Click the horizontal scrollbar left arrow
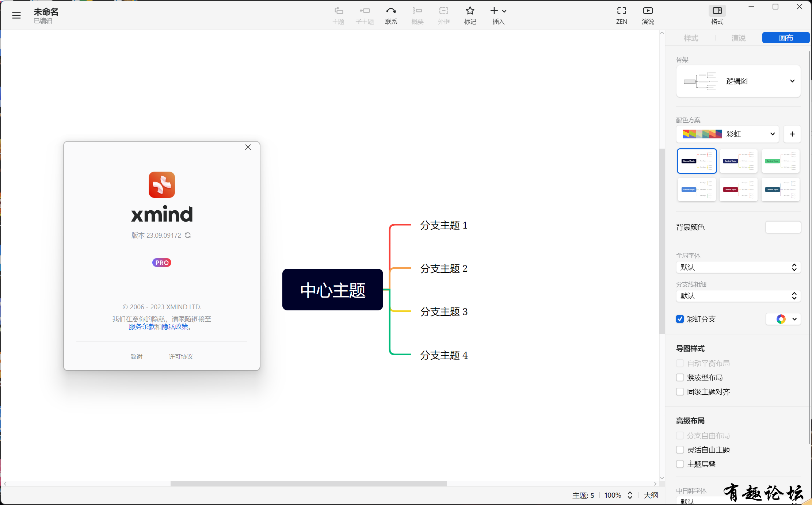Screen dimensions: 812x505 click(x=5, y=484)
